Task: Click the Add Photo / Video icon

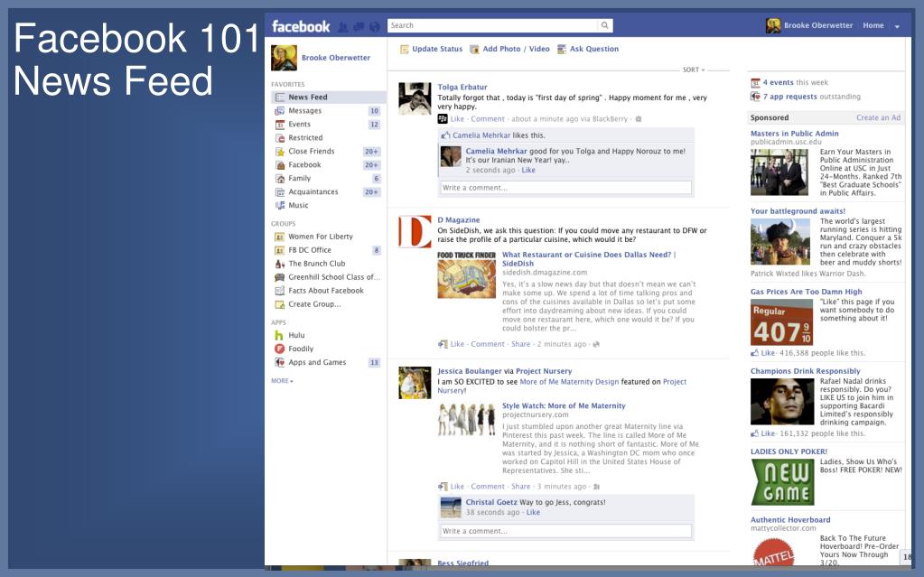Action: pos(474,50)
